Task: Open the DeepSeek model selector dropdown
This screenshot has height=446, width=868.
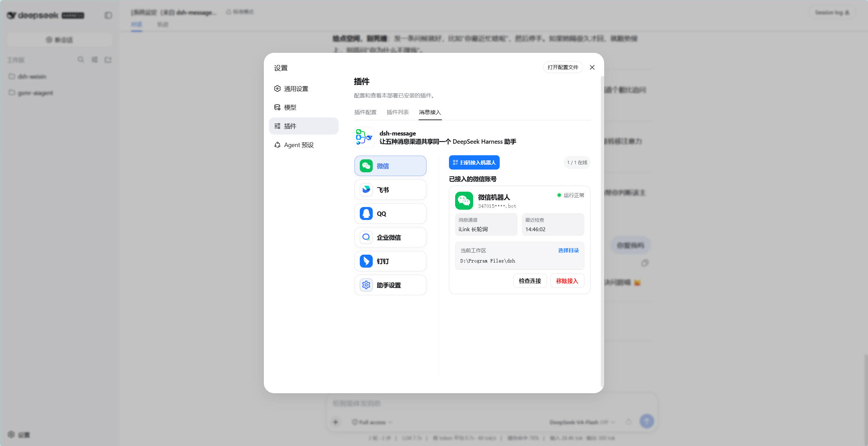Action: (582, 422)
